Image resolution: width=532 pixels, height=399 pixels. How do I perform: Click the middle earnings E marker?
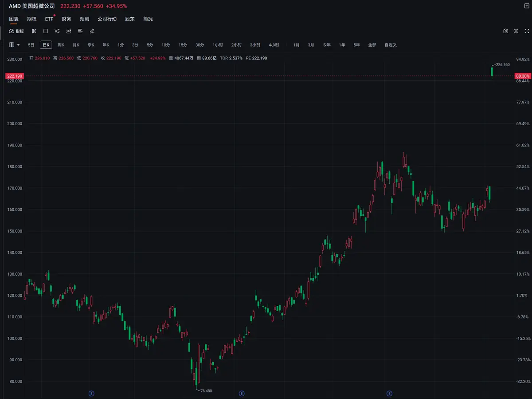click(x=242, y=393)
